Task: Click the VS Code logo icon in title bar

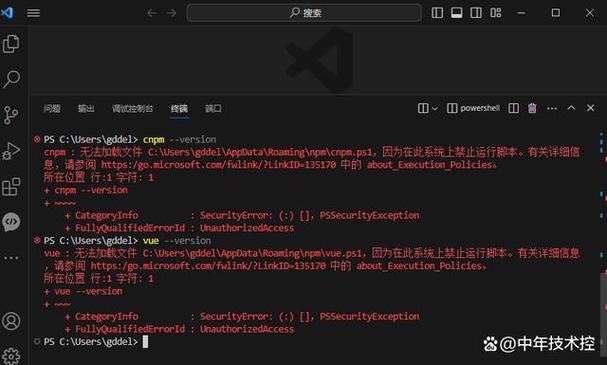Action: (7, 13)
